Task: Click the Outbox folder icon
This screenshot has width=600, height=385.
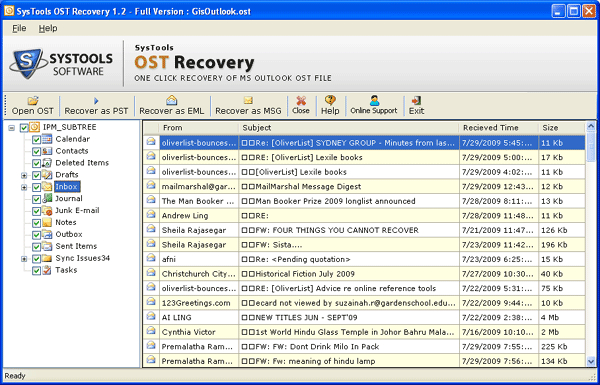Action: (47, 234)
